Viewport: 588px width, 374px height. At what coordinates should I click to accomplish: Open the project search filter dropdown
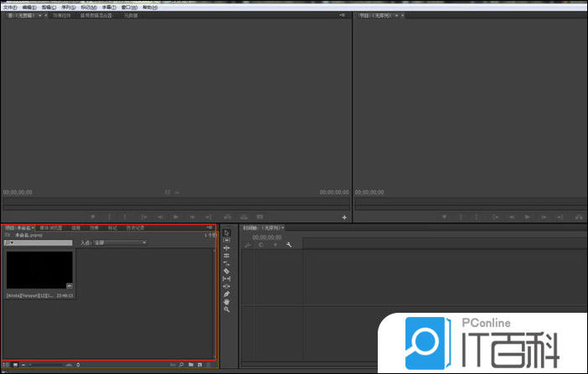(8, 242)
